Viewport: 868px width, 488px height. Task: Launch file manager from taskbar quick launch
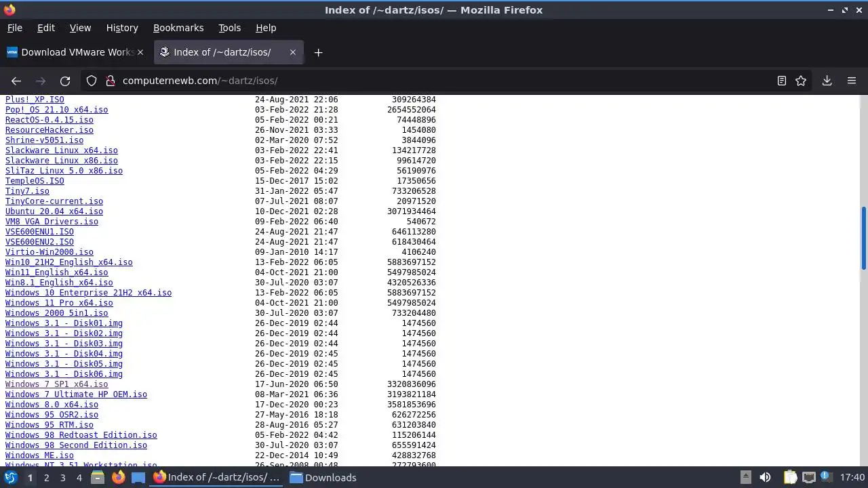[98, 477]
